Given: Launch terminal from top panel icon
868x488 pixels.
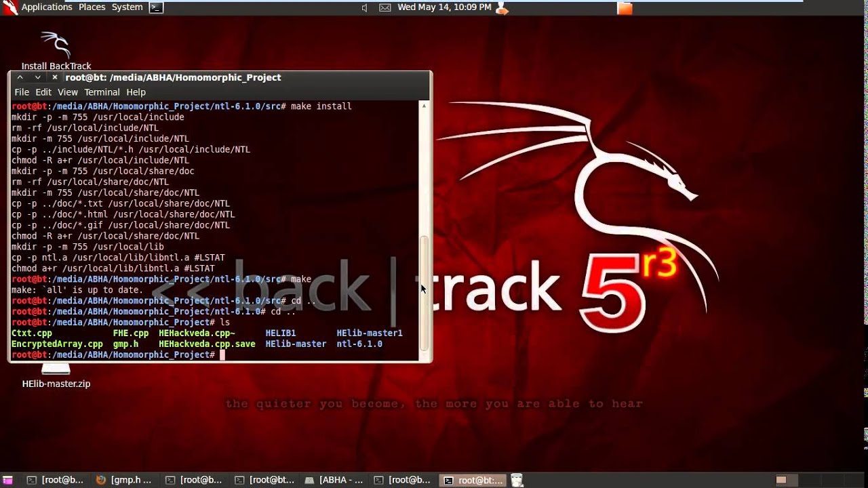Looking at the screenshot, I should pyautogui.click(x=156, y=7).
